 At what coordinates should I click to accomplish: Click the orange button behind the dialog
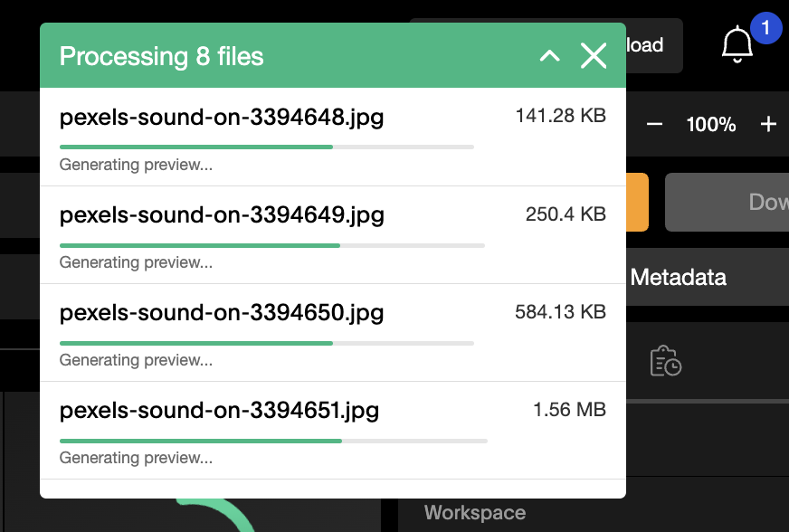pyautogui.click(x=637, y=203)
